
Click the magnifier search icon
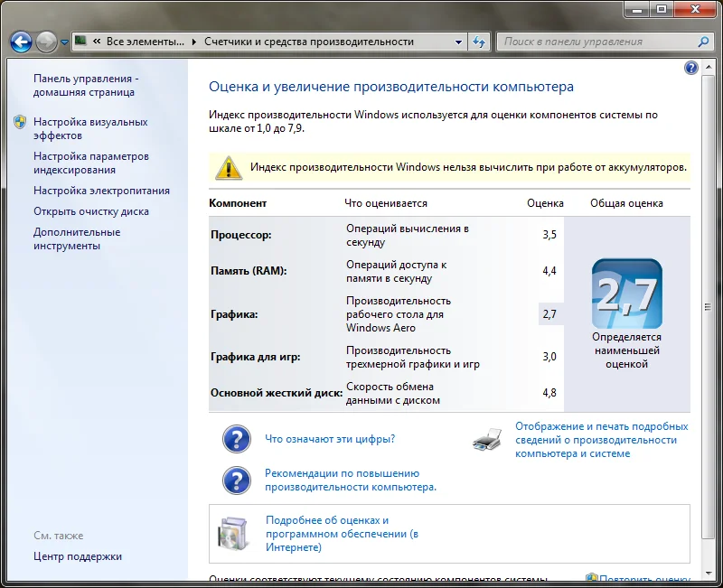[x=703, y=42]
